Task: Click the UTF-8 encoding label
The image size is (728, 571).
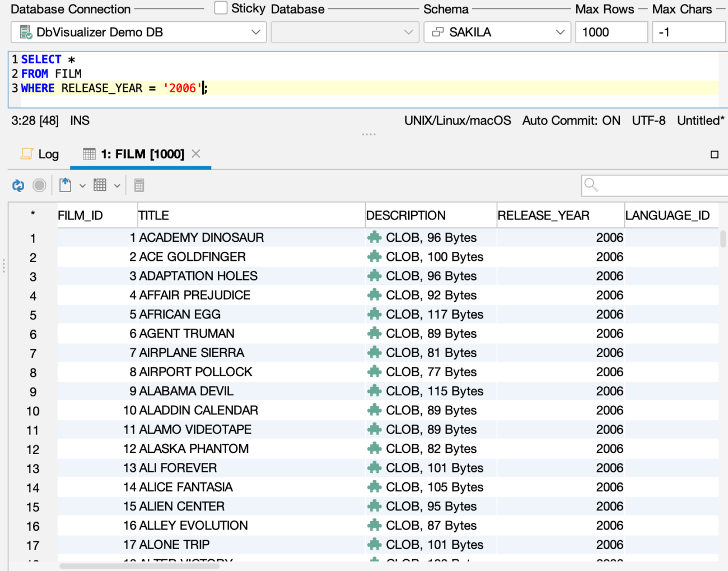Action: 648,120
